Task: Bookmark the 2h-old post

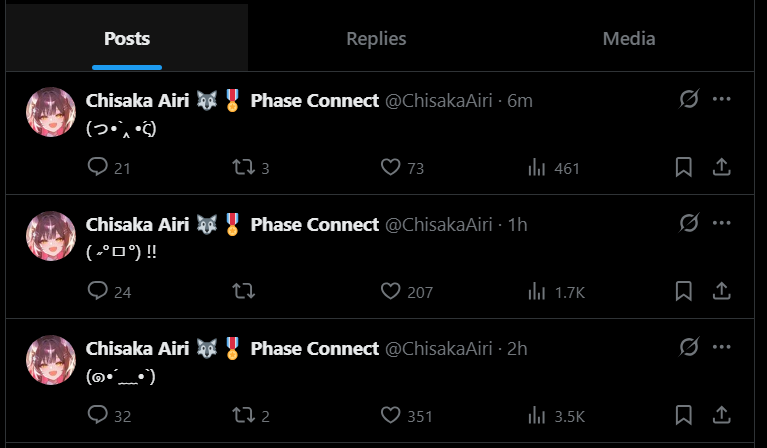Action: coord(684,416)
